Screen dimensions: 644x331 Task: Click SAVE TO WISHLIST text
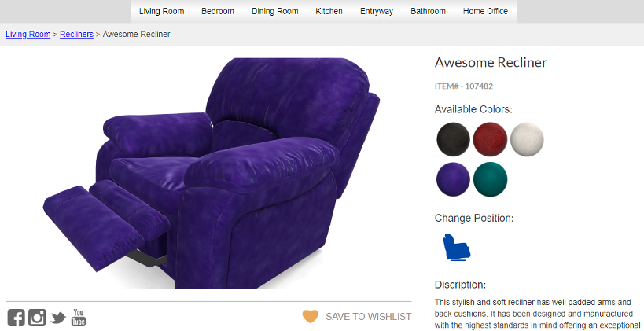[x=369, y=317]
